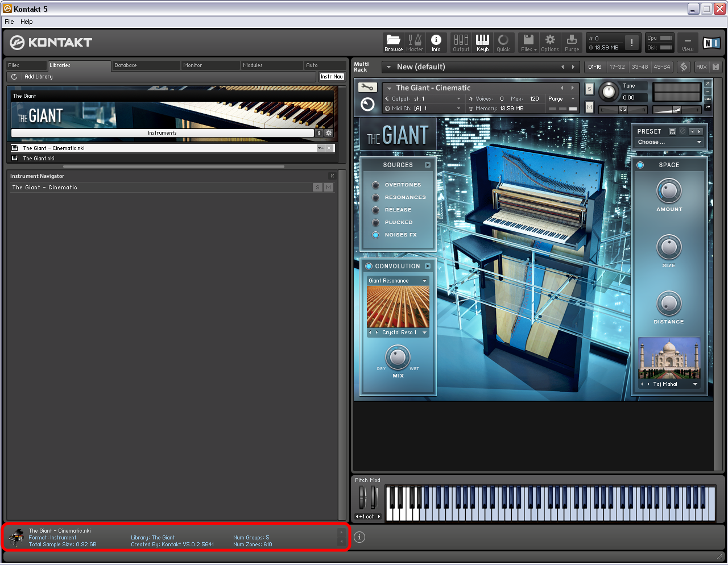
Task: Close the Instrument Navigator pane
Action: coord(332,176)
